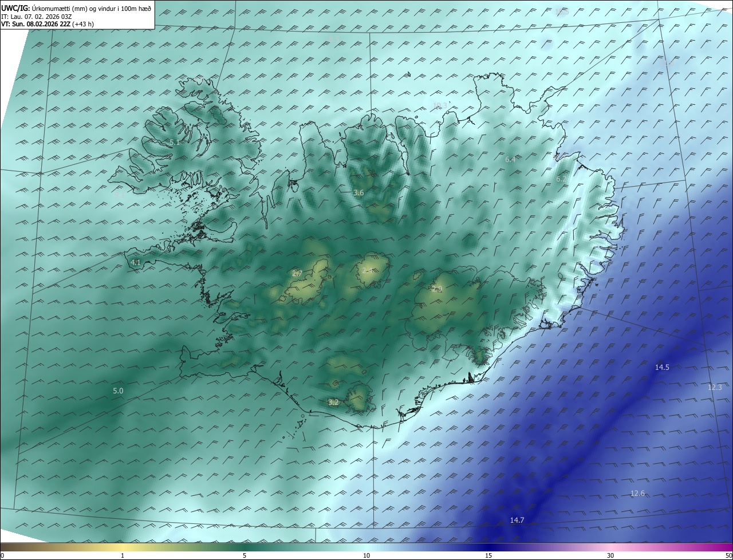This screenshot has width=733, height=560.
Task: Click the 14.5 value in the southeast ocean
Action: tap(662, 368)
